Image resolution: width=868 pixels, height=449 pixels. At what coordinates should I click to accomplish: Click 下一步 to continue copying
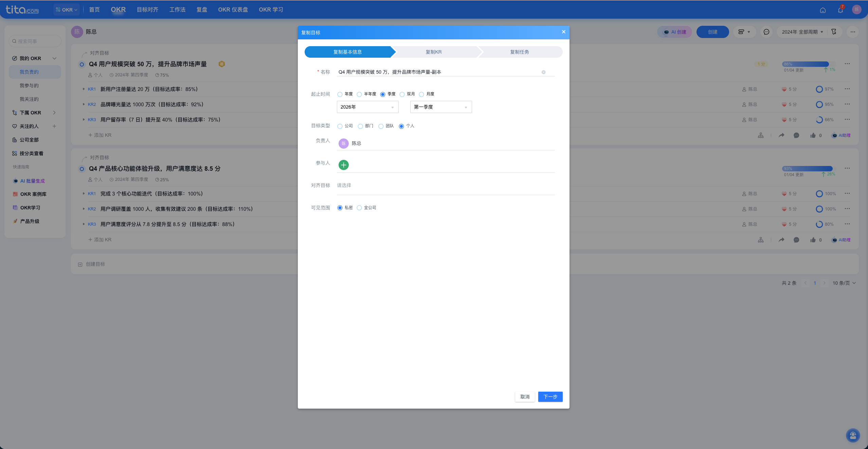(x=550, y=397)
